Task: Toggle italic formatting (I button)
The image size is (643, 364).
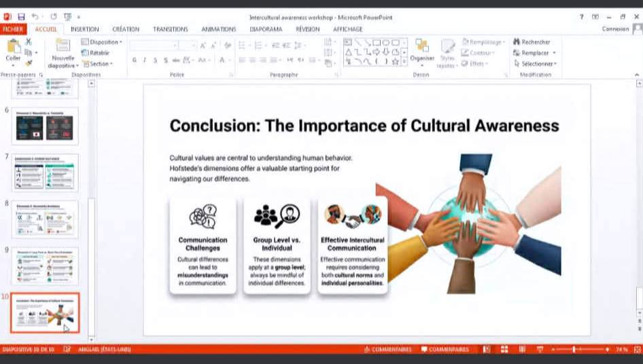Action: [x=145, y=60]
